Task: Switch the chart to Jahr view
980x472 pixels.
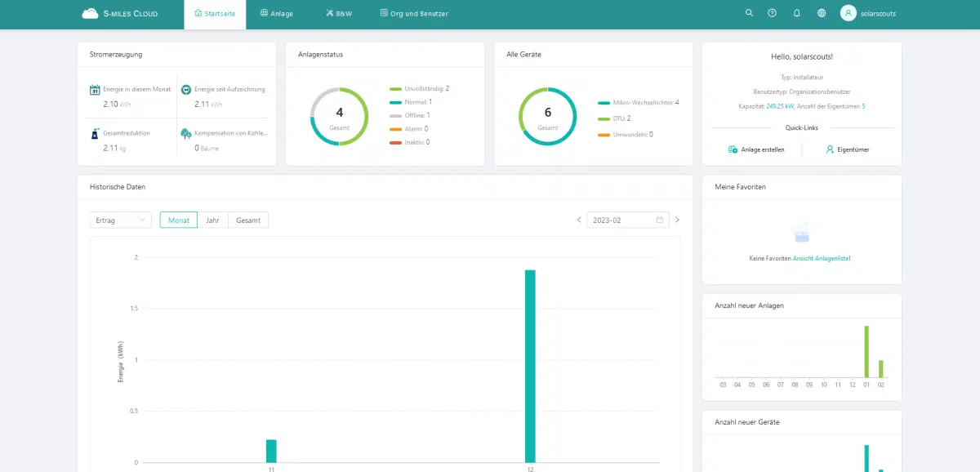Action: 212,220
